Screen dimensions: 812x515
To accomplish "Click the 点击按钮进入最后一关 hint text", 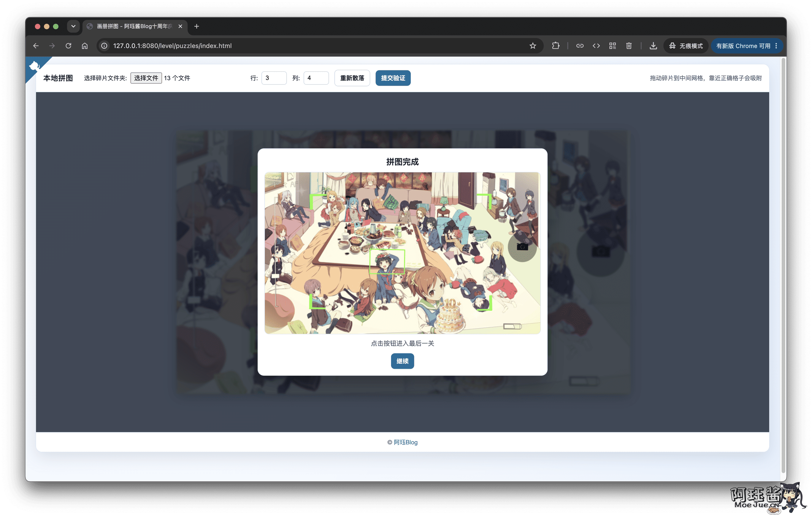I will [402, 343].
